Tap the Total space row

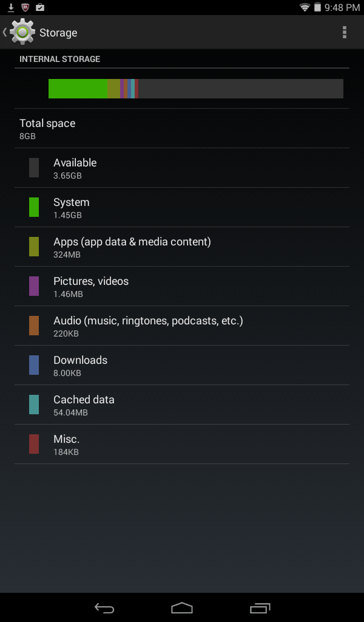182,129
